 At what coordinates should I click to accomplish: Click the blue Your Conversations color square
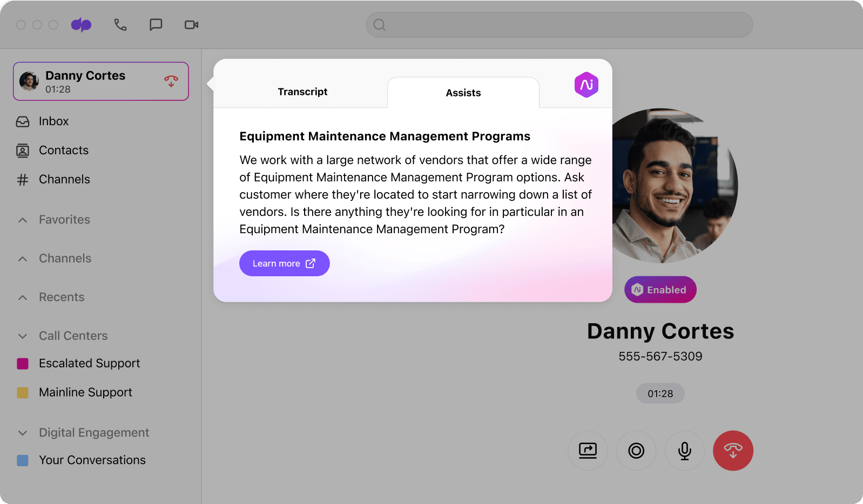coord(23,460)
